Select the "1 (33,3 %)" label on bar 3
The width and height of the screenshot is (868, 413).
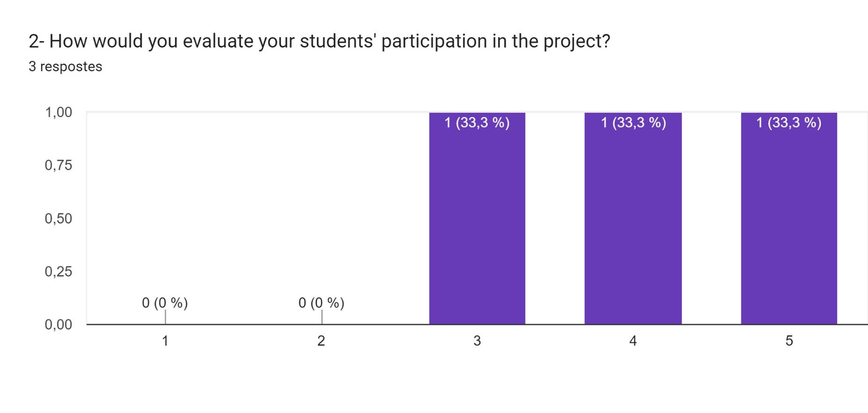(477, 123)
